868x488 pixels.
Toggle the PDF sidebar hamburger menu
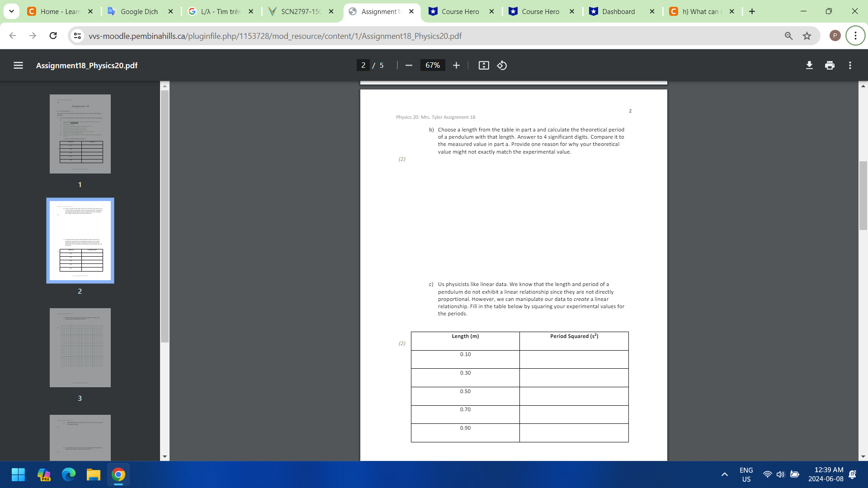pyautogui.click(x=18, y=66)
